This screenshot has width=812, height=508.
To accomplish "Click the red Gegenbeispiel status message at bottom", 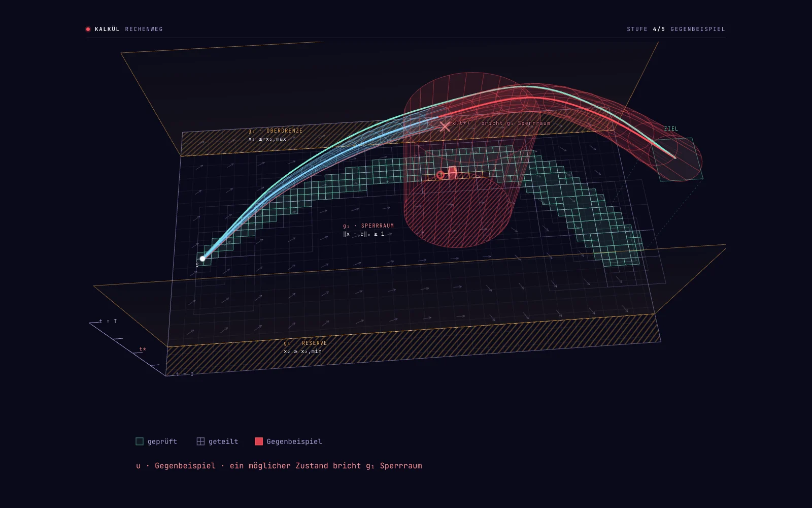I will 279,466.
